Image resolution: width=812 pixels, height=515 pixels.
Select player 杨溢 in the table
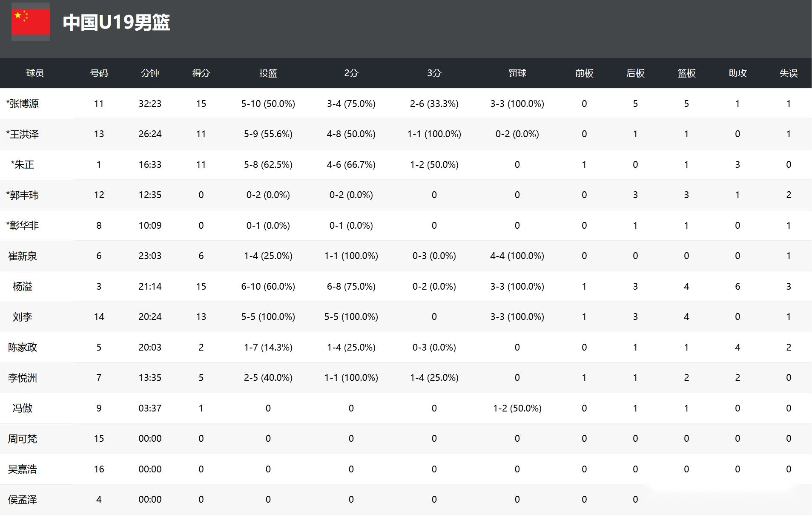tap(23, 286)
